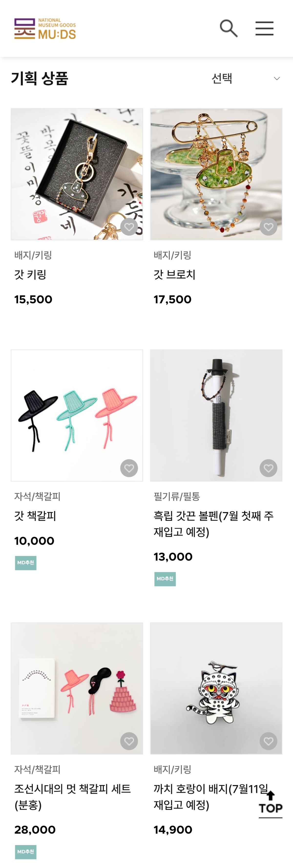Toggle the wishlist heart on 갓 브로치
This screenshot has width=293, height=868.
(268, 227)
